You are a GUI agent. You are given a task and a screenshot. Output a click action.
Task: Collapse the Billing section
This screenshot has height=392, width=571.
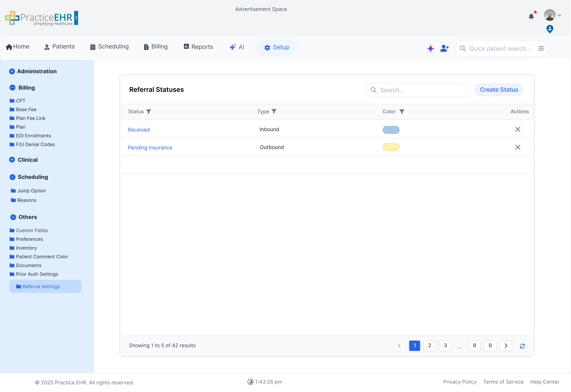[13, 87]
